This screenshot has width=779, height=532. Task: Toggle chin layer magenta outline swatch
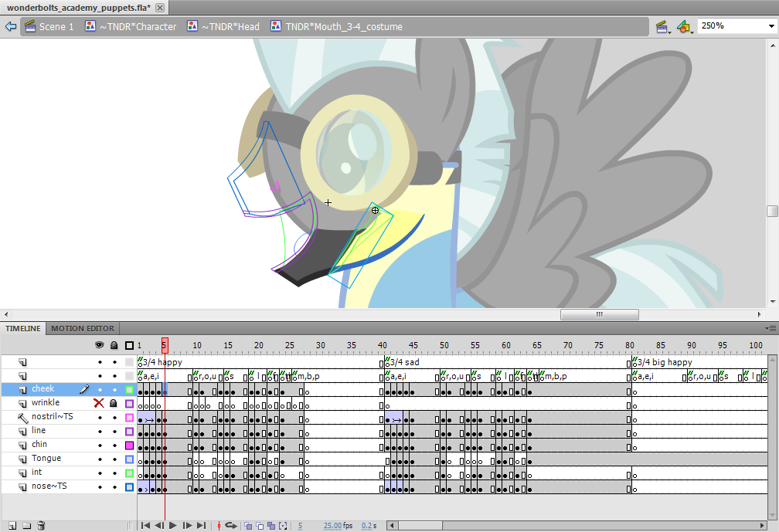point(129,446)
